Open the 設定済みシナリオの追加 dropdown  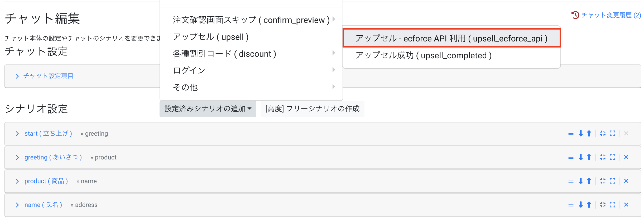208,109
